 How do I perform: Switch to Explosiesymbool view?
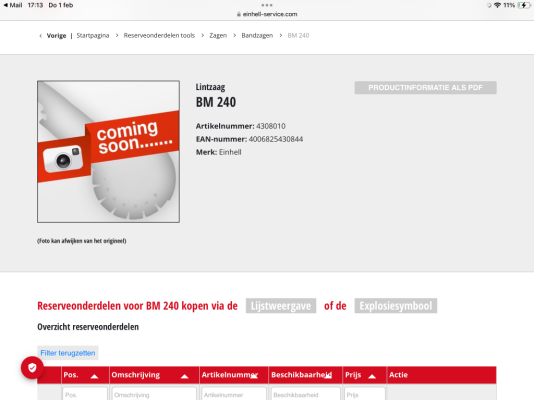point(396,306)
